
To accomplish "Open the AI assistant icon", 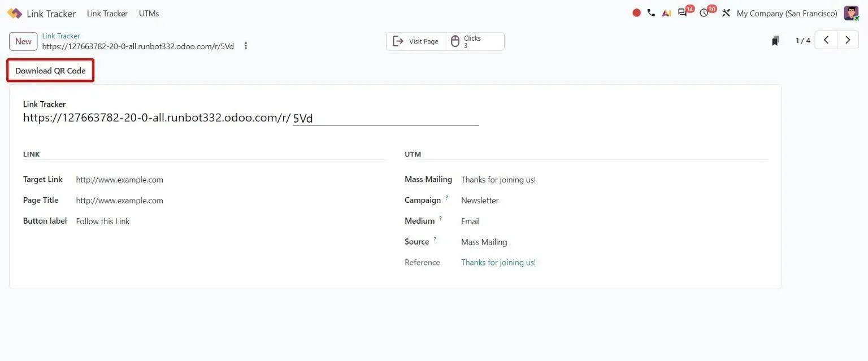I will [666, 13].
